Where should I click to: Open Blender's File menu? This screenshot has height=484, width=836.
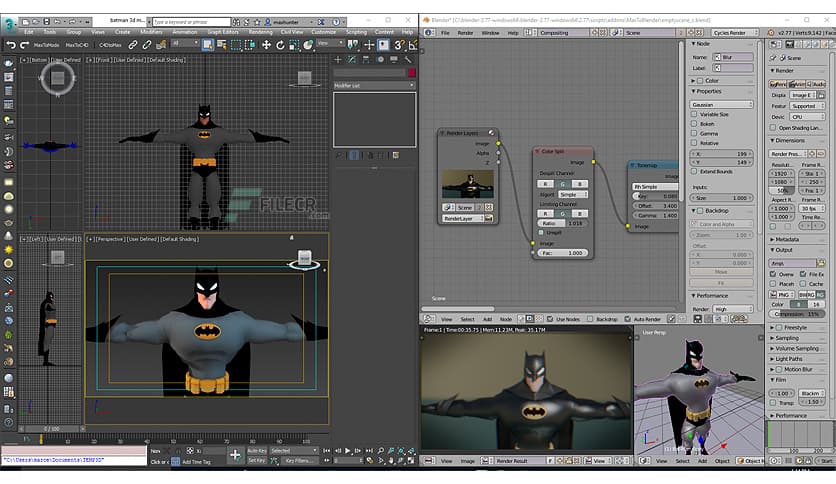[x=445, y=33]
